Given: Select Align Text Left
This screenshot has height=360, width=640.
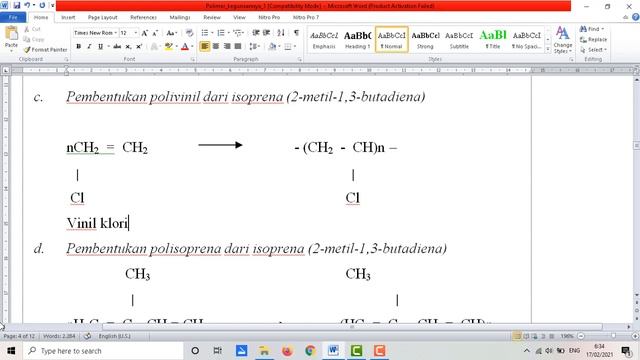Looking at the screenshot, I should pos(204,47).
